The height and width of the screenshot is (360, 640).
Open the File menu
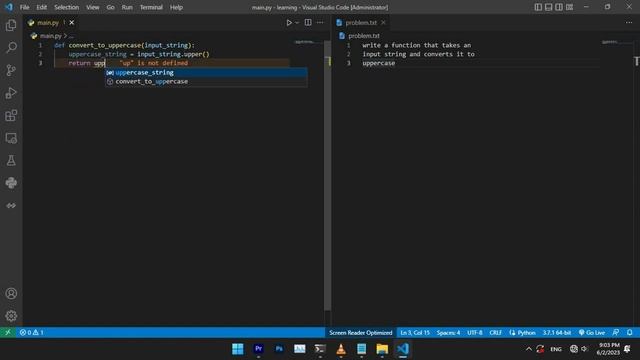pyautogui.click(x=24, y=7)
